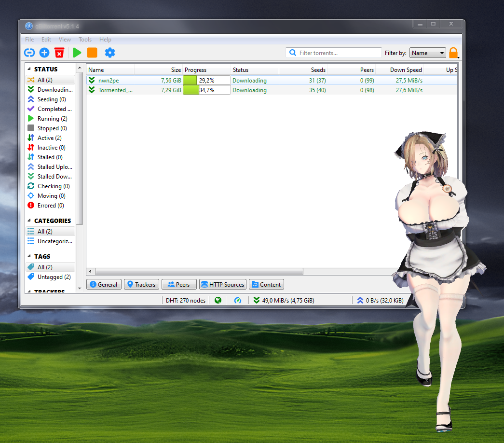Viewport: 504px width, 443px height.
Task: Click the search magnifier icon
Action: pyautogui.click(x=292, y=53)
